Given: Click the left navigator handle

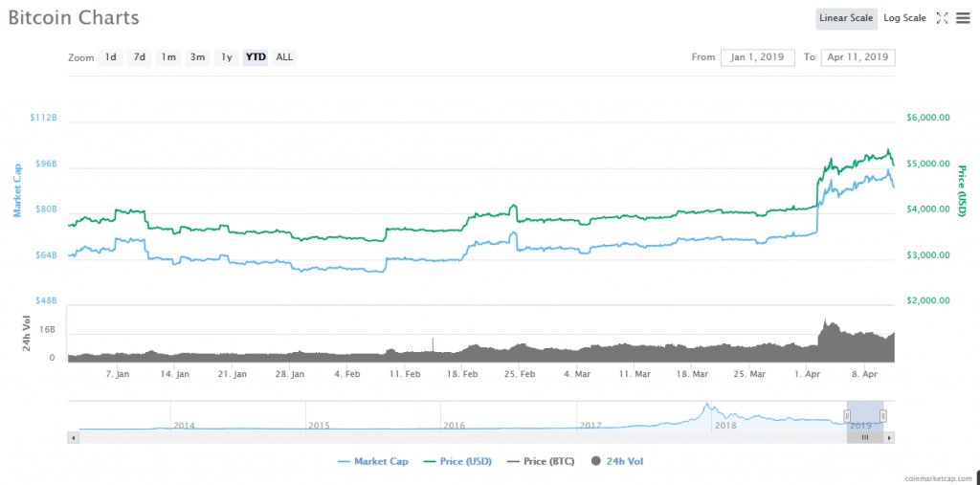Looking at the screenshot, I should [x=848, y=415].
